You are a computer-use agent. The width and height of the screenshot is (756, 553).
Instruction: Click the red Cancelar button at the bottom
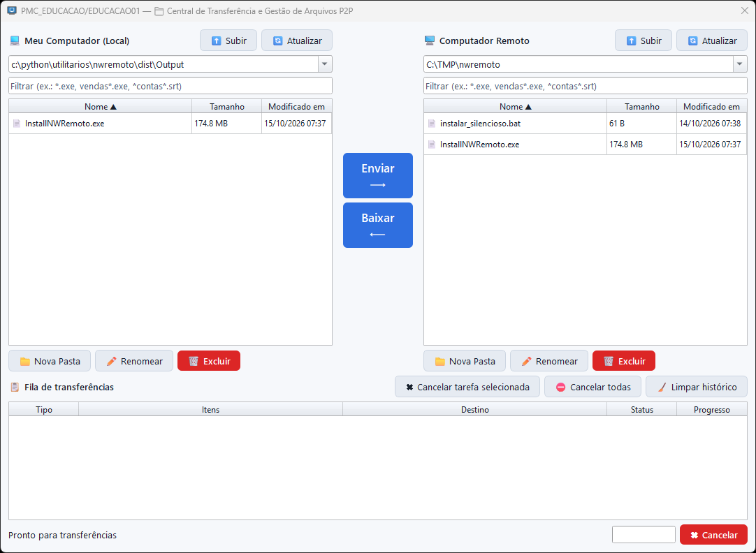coord(713,535)
